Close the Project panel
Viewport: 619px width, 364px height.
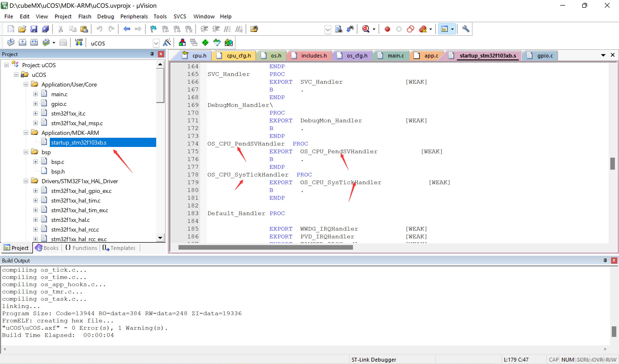161,54
